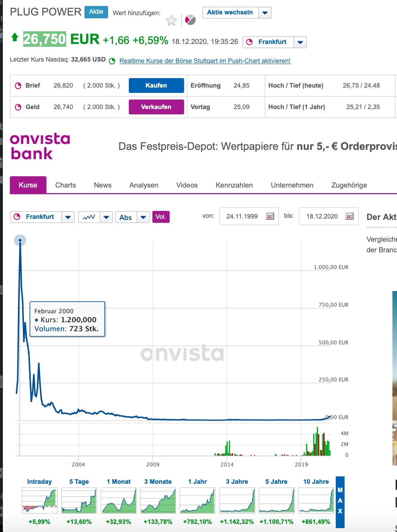The height and width of the screenshot is (532, 397).
Task: Click the Aktie badge next to PLUG POWER
Action: pos(96,12)
